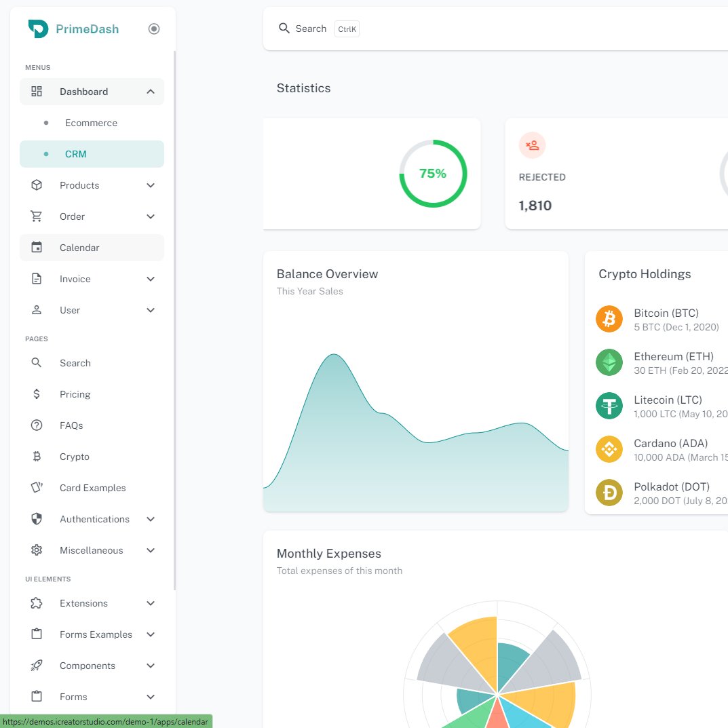Click the PrimeDash logo icon
The height and width of the screenshot is (728, 728).
38,28
